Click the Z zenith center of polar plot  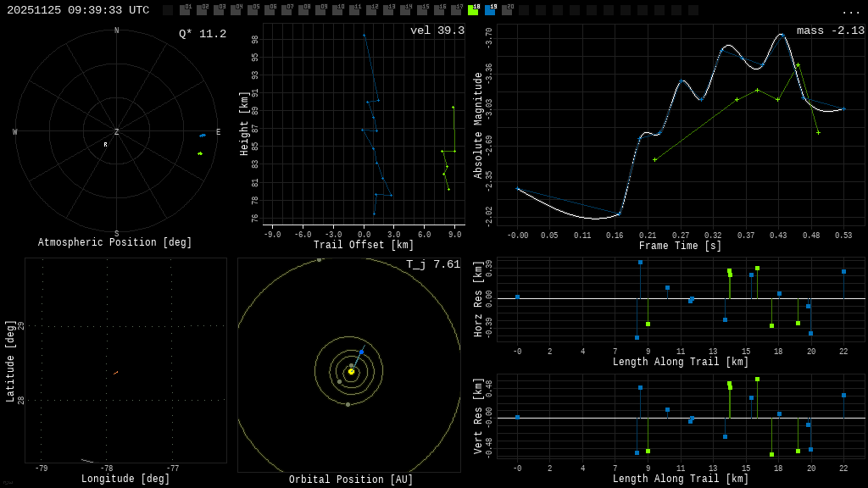117,132
